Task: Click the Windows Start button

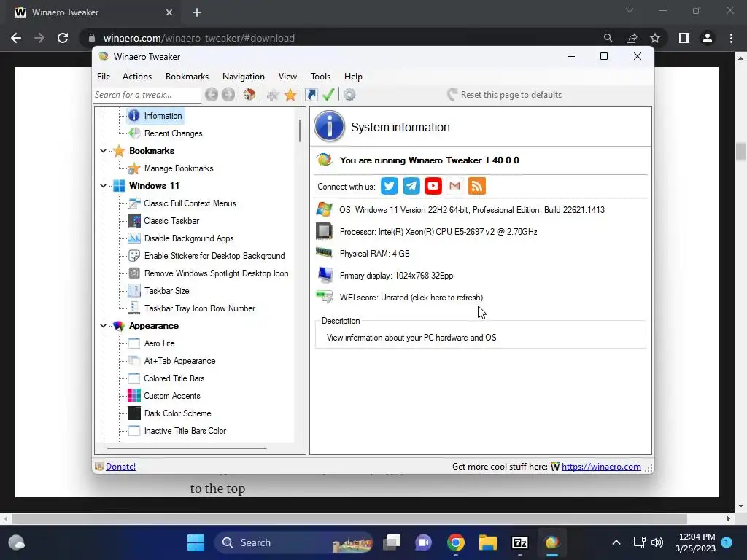Action: [196, 542]
